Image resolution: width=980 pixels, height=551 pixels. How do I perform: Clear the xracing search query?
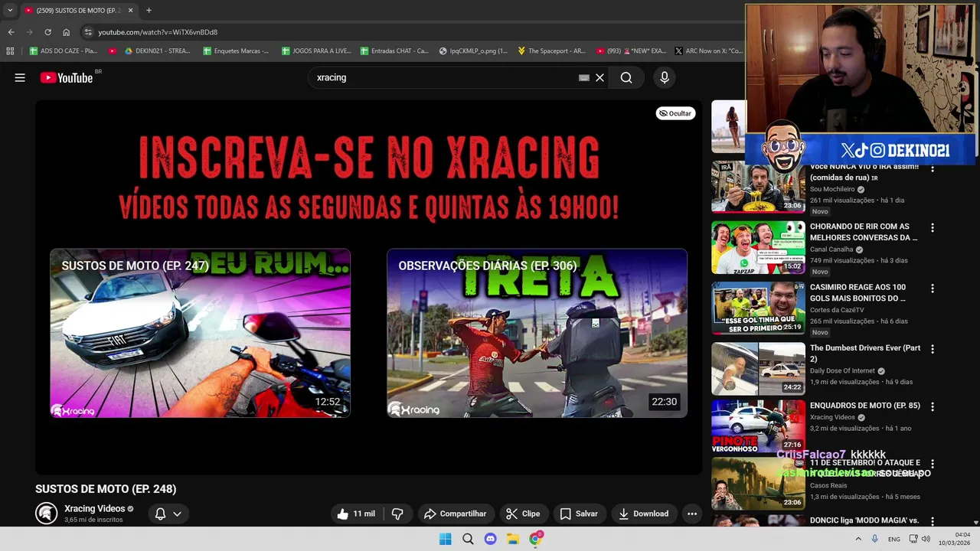tap(599, 77)
